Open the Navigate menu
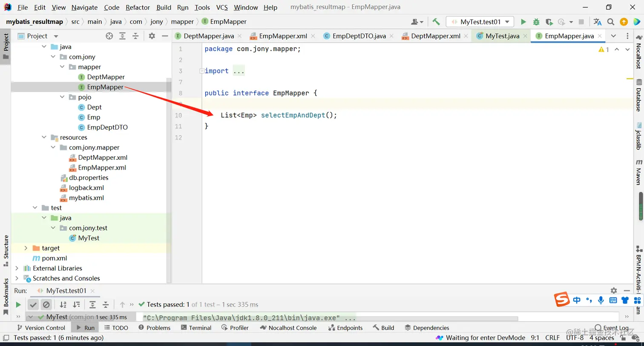Viewport: 644px width, 346px height. coord(84,7)
